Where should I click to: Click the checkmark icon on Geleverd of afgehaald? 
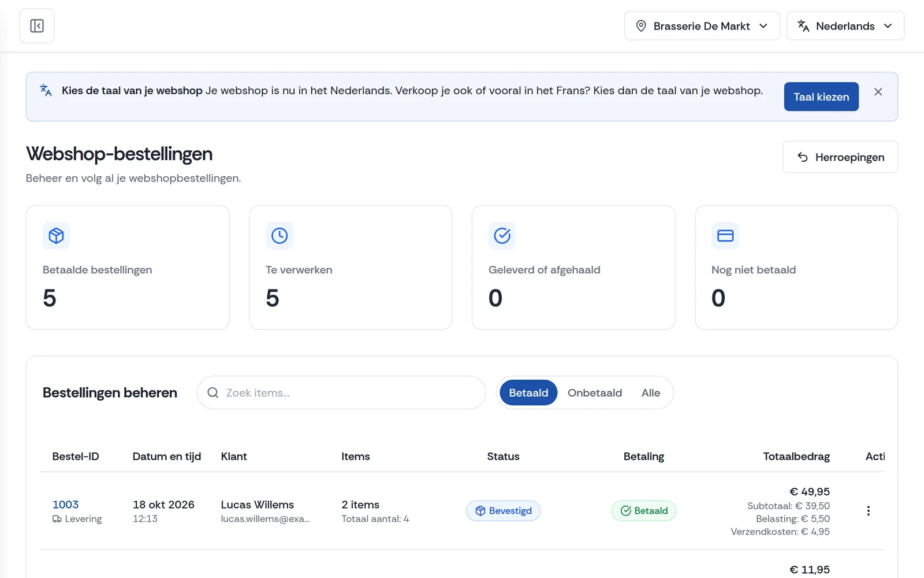[502, 236]
